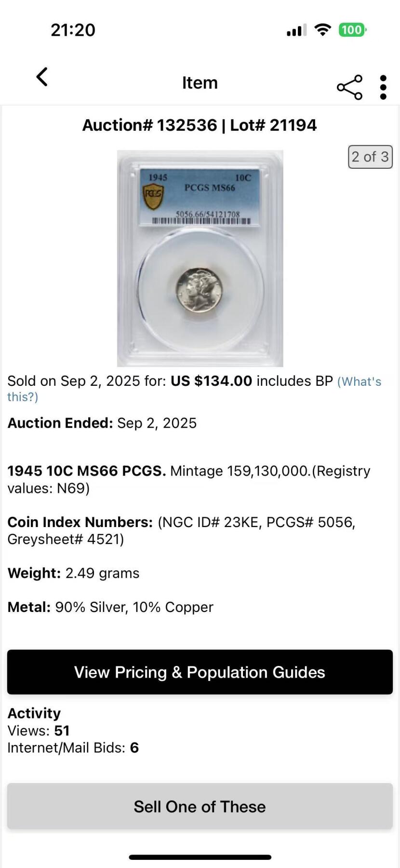Tap the green battery indicator
This screenshot has height=868, width=400.
coord(352,30)
